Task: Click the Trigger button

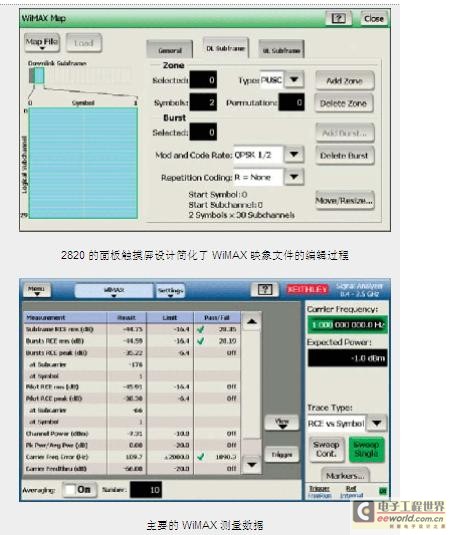Action: (x=282, y=455)
